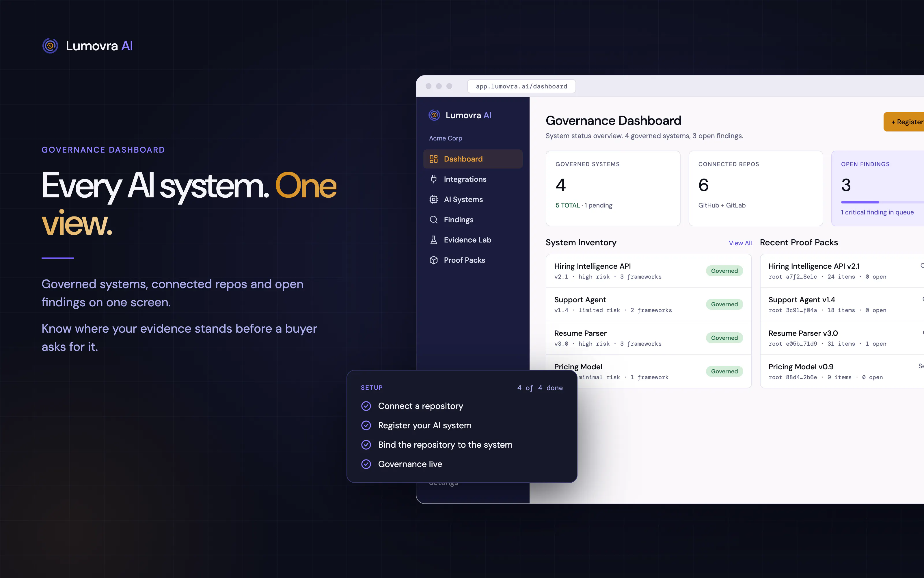The height and width of the screenshot is (578, 924).
Task: Click the Governed badge on Support Agent
Action: 724,305
